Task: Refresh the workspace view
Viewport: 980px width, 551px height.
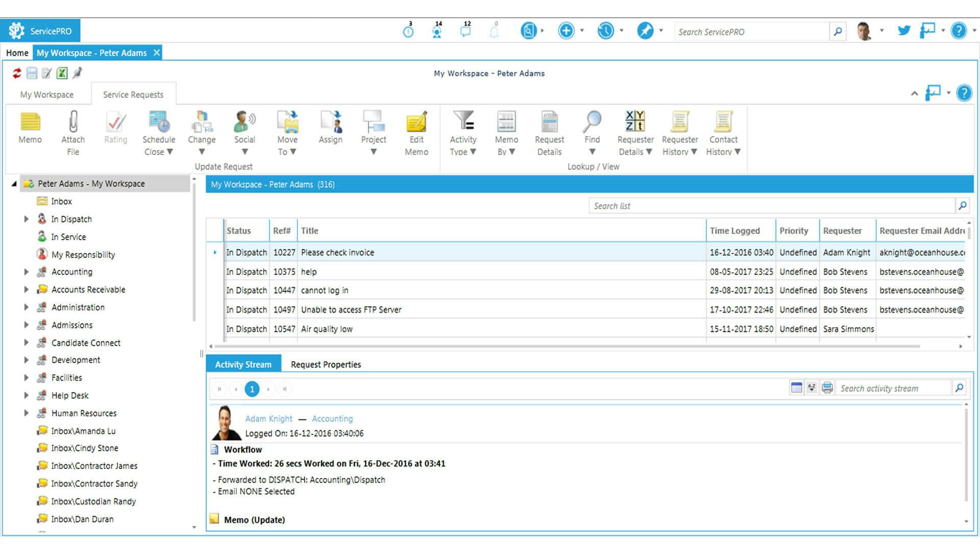Action: 16,73
